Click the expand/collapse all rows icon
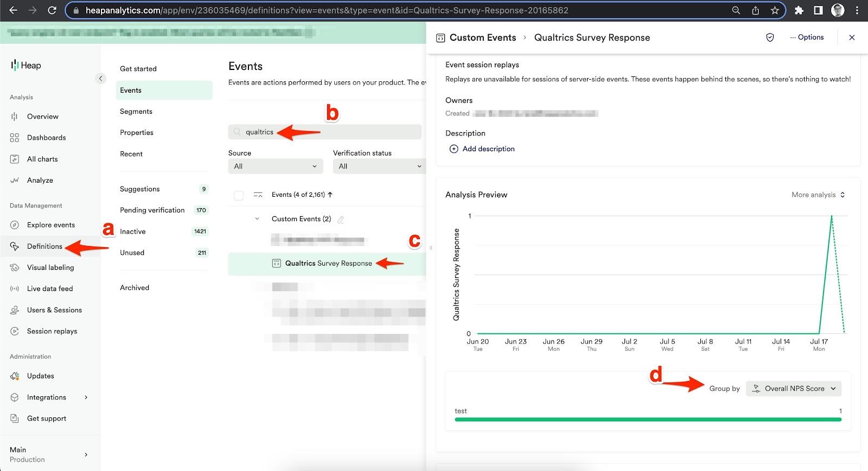868x471 pixels. [x=258, y=195]
